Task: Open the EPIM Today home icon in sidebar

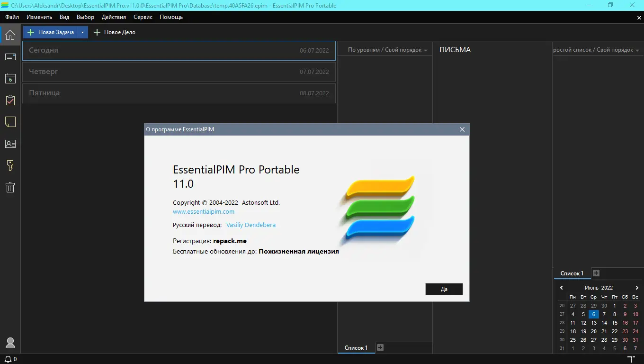Action: [10, 35]
